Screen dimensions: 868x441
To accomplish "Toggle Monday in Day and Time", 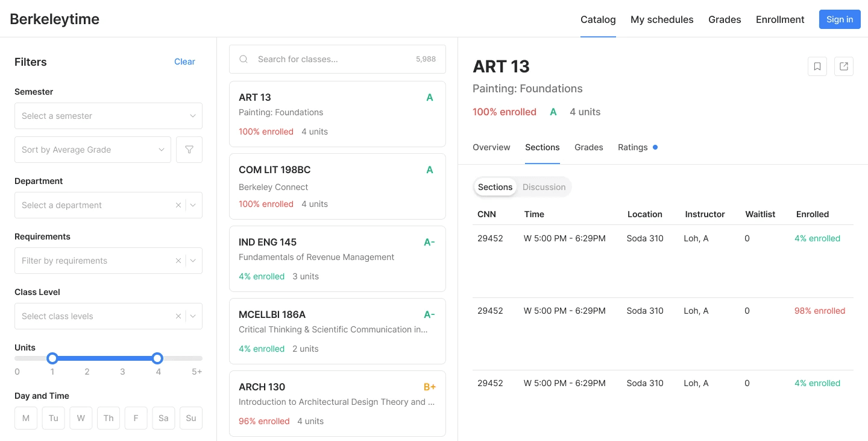I will tap(26, 418).
